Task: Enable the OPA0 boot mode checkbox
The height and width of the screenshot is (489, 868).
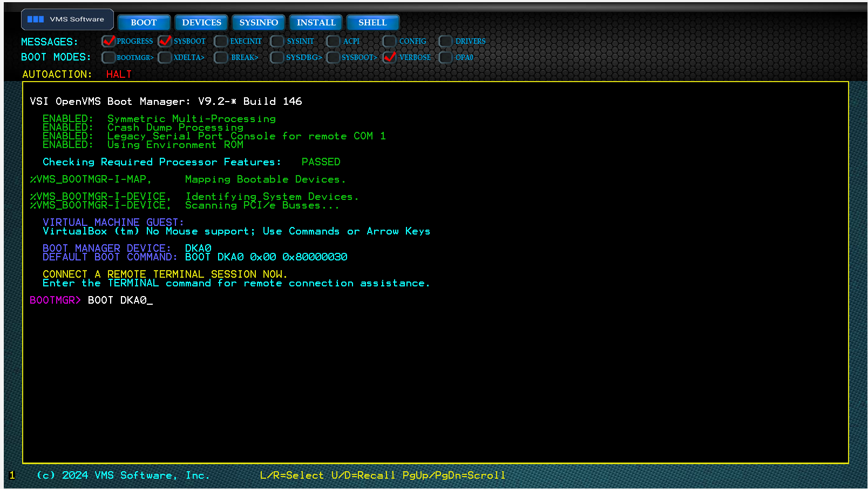Action: pos(445,57)
